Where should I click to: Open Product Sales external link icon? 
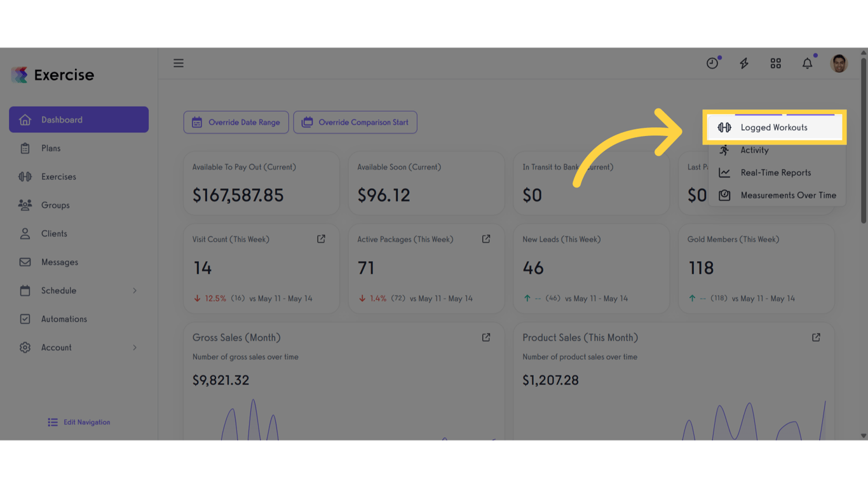pyautogui.click(x=816, y=337)
